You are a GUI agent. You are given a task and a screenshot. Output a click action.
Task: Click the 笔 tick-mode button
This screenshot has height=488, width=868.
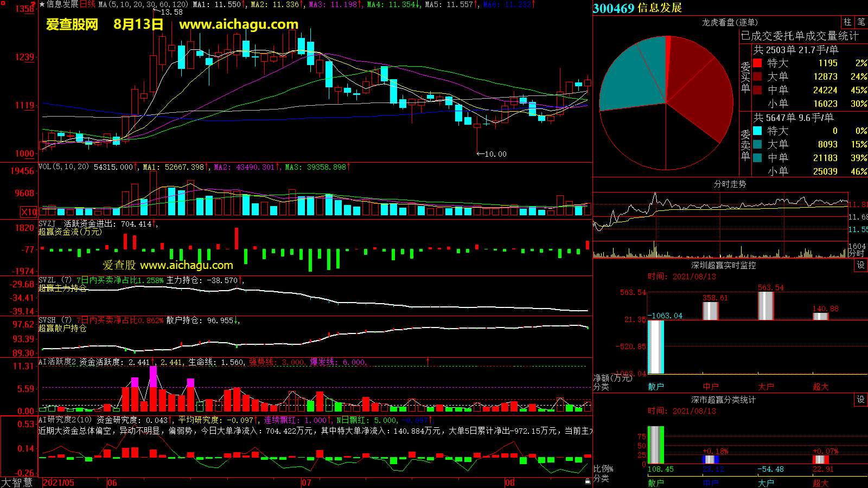point(861,22)
